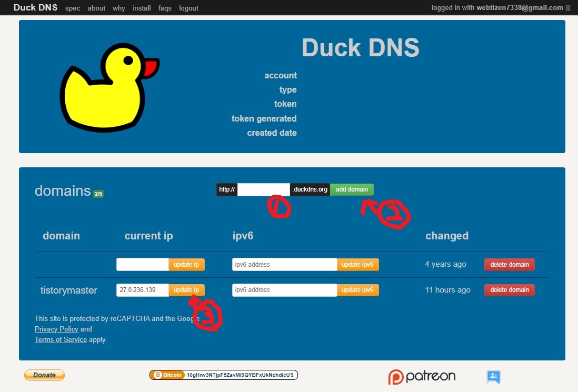Click the green add domain button

pos(352,189)
